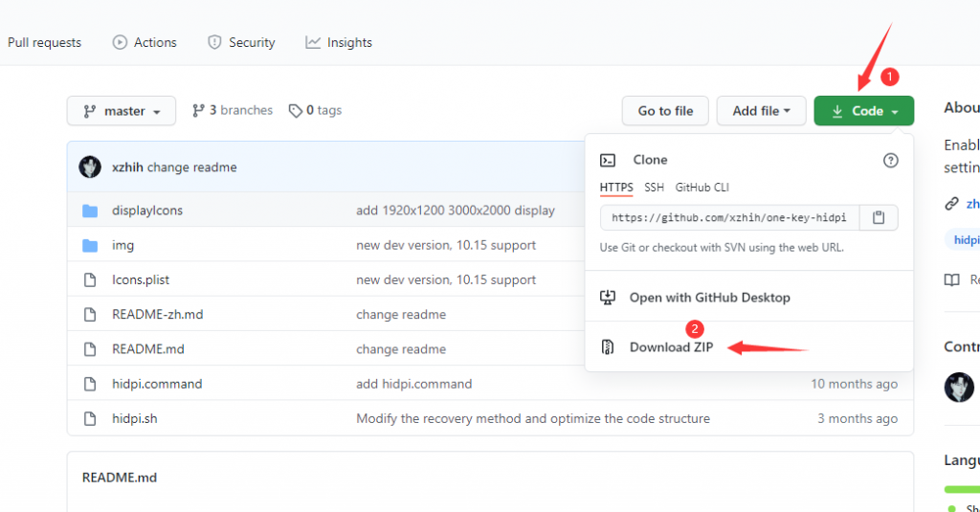Go to Pull requests tab
Screen dimensions: 980x512
[44, 42]
